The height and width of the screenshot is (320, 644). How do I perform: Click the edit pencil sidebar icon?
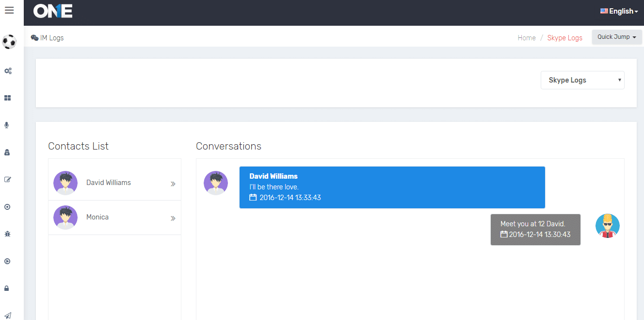click(x=7, y=180)
